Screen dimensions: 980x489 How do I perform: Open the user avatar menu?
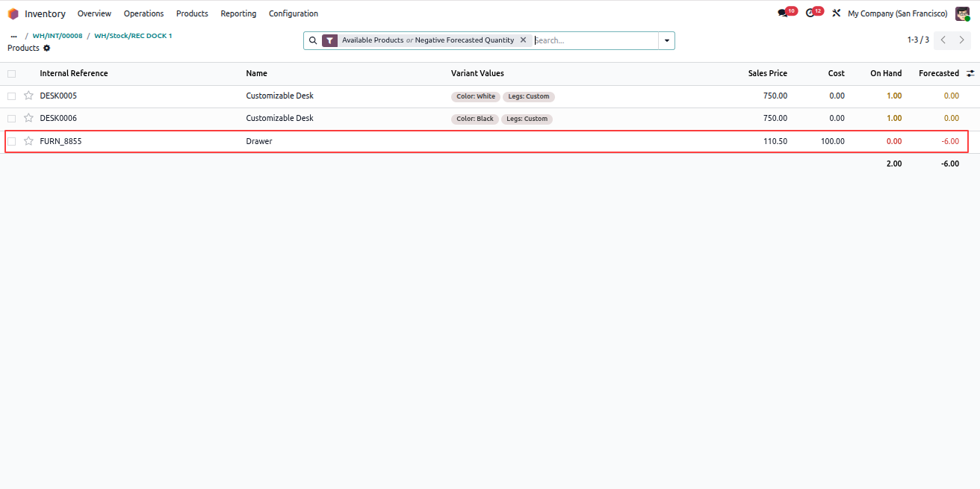(962, 13)
